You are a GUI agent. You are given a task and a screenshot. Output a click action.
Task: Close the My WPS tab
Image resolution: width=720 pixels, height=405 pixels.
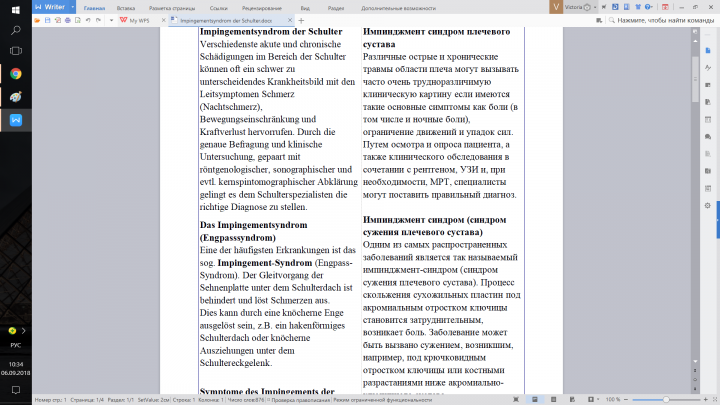click(x=163, y=20)
